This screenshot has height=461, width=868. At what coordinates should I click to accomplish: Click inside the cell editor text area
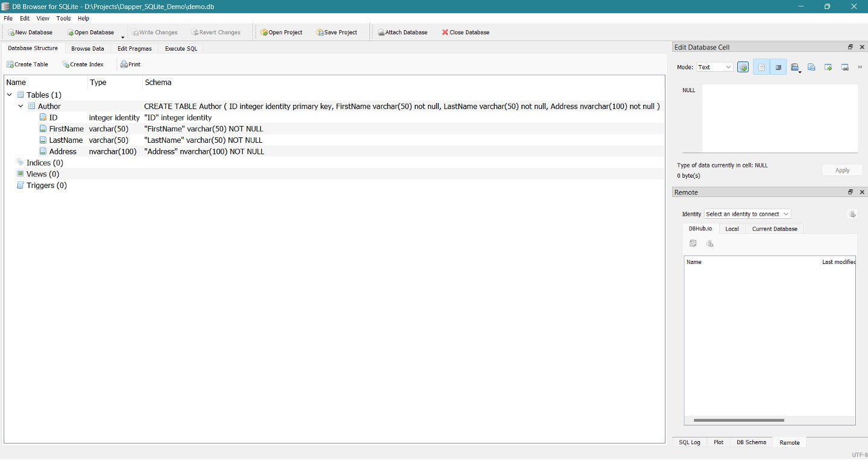pos(779,118)
